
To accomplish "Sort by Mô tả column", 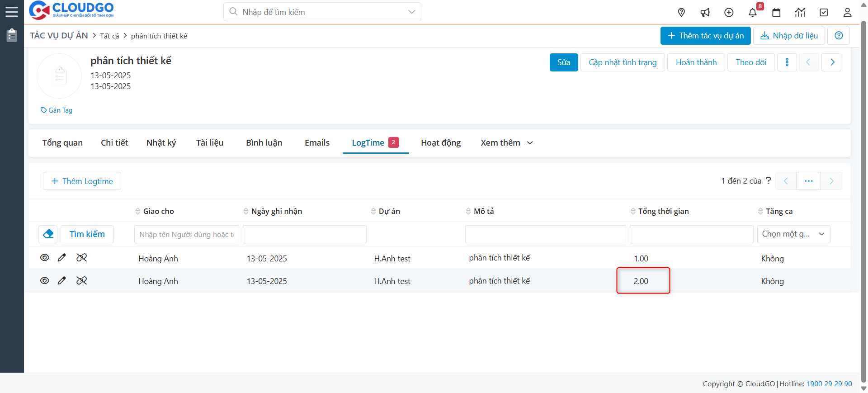I will tap(480, 211).
